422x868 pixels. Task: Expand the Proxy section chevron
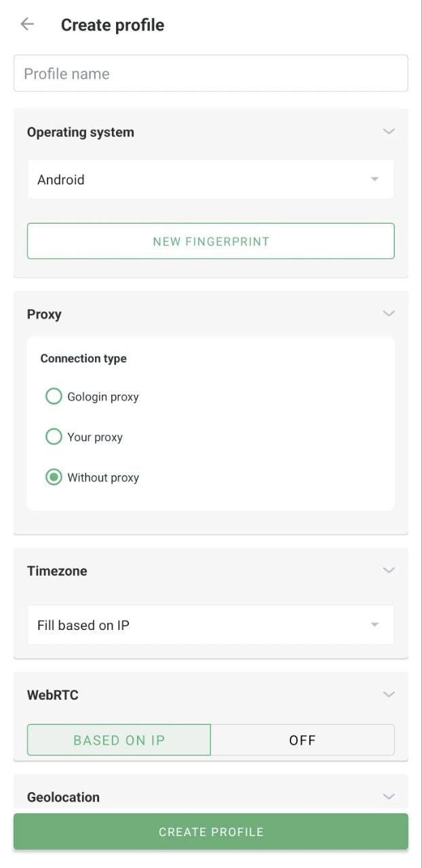click(x=389, y=313)
